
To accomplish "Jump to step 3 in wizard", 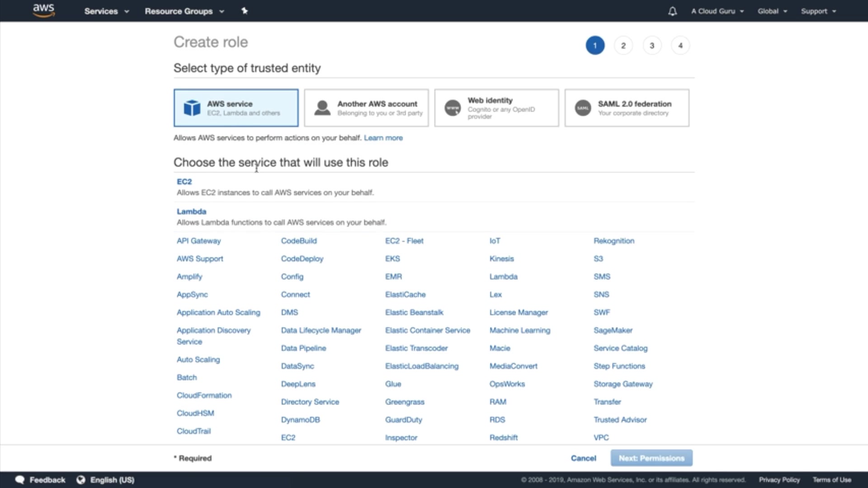I will [651, 46].
